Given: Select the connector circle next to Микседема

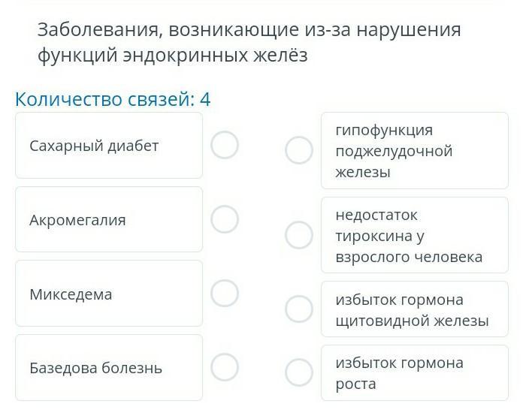Looking at the screenshot, I should [x=225, y=293].
